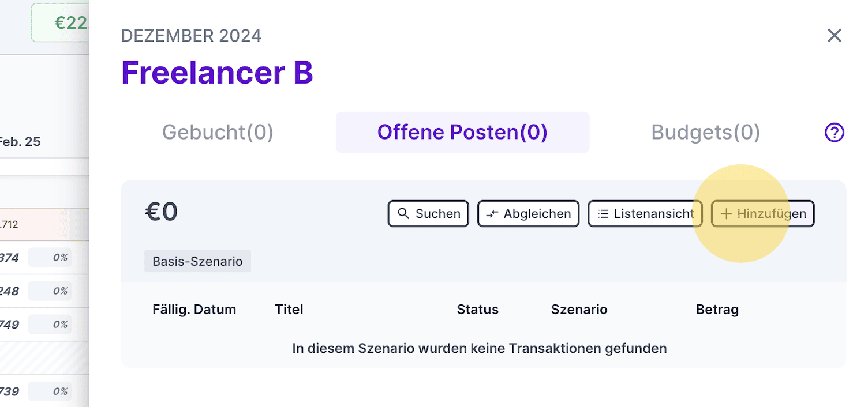Viewport: 868px width, 407px height.
Task: Sort by the Status column header
Action: pyautogui.click(x=477, y=310)
